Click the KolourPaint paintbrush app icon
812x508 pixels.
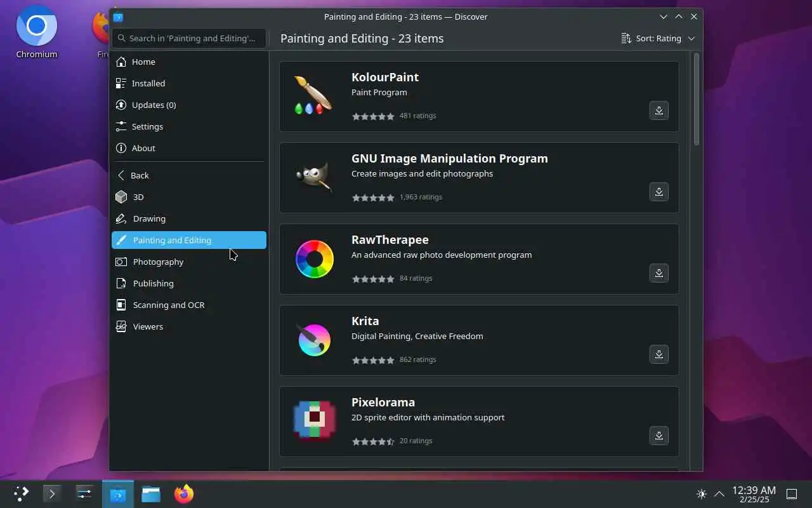[x=314, y=96]
